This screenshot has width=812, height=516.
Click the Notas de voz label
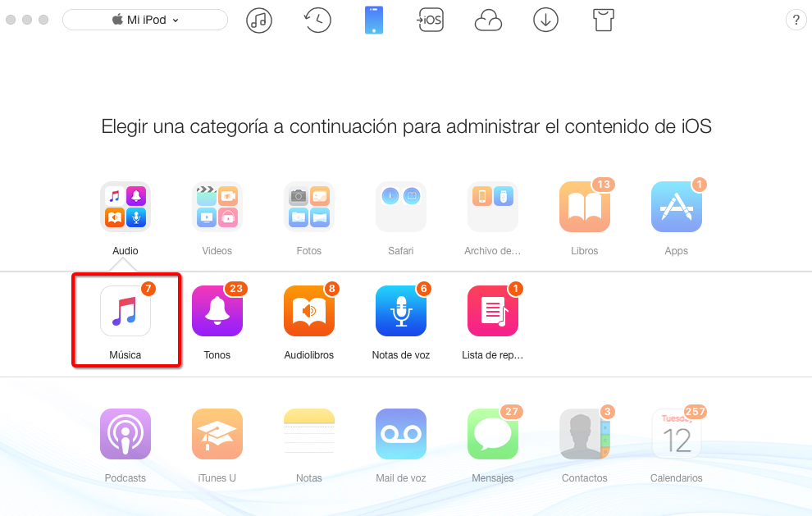pos(401,355)
